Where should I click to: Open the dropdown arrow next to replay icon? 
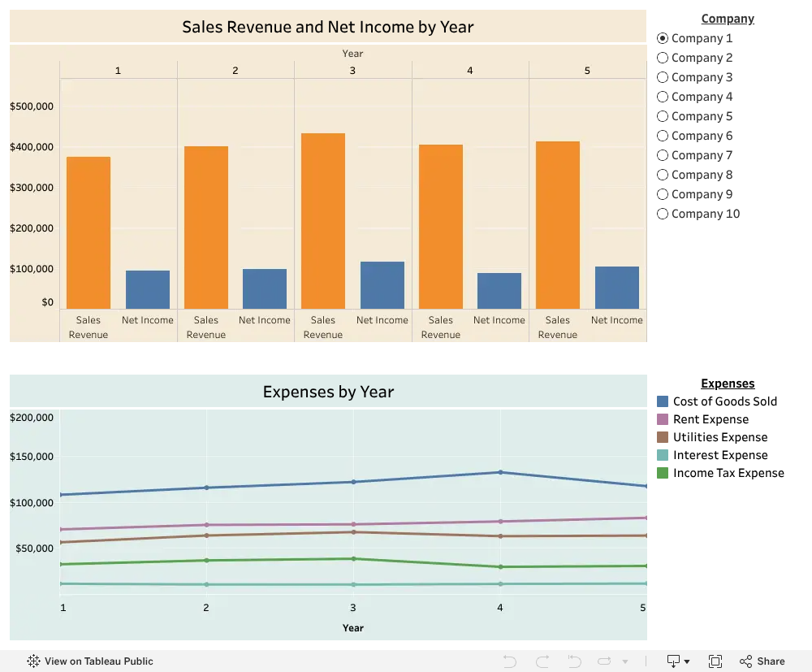click(x=625, y=661)
